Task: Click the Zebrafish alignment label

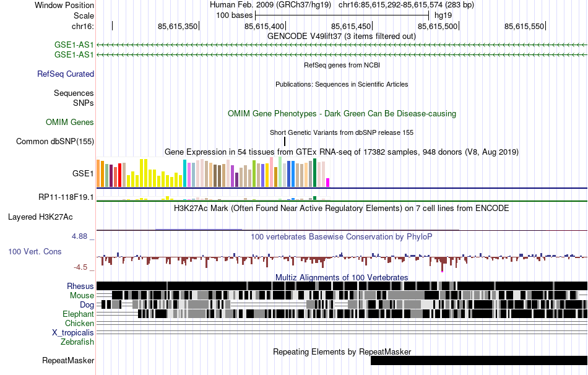Action: pyautogui.click(x=77, y=342)
